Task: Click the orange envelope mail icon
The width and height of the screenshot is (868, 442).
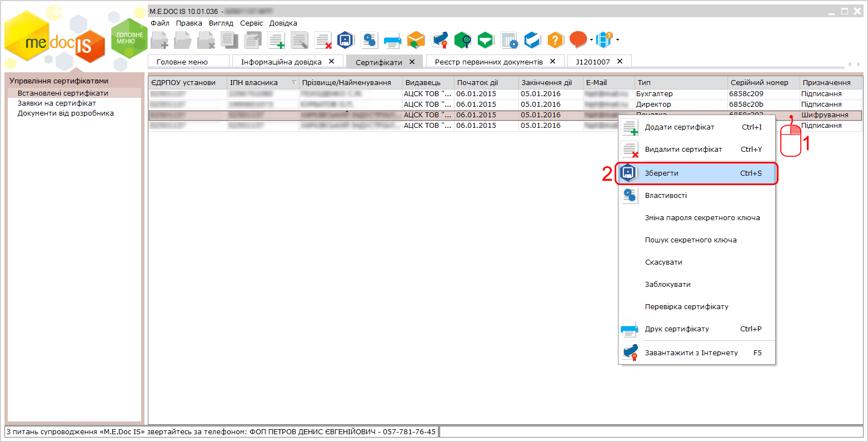Action: click(416, 40)
